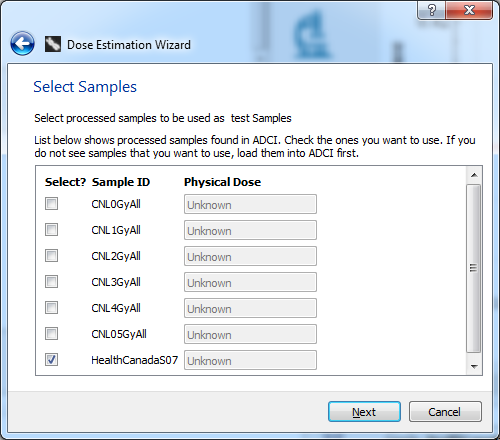Click the Physical Dose field for CNL0GyAll

coord(250,204)
